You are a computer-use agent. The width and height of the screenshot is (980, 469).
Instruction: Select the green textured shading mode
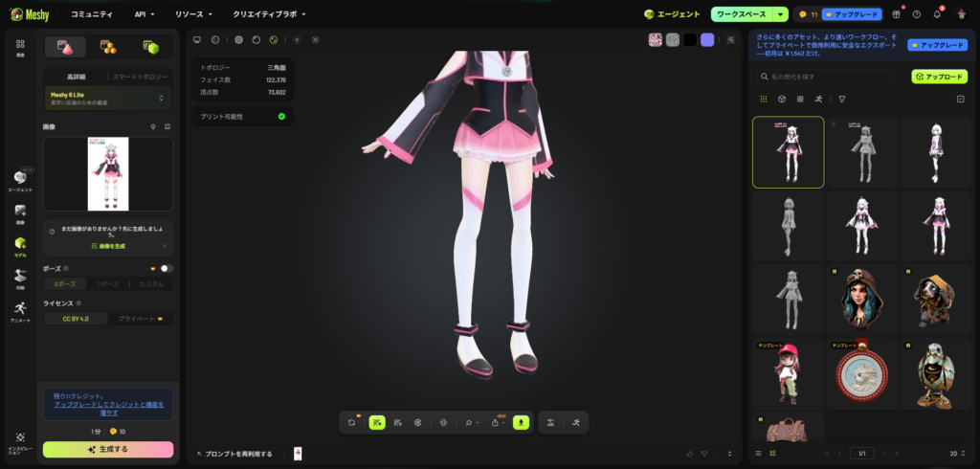click(274, 39)
